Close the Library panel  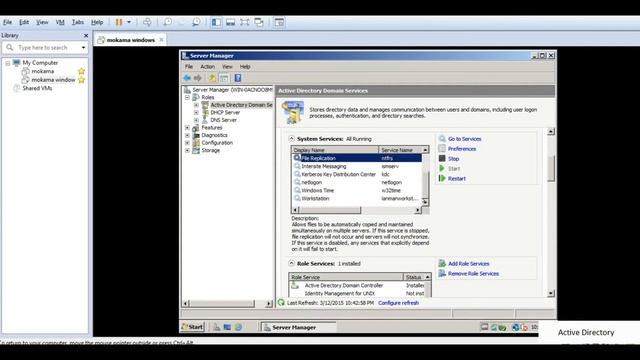point(86,36)
